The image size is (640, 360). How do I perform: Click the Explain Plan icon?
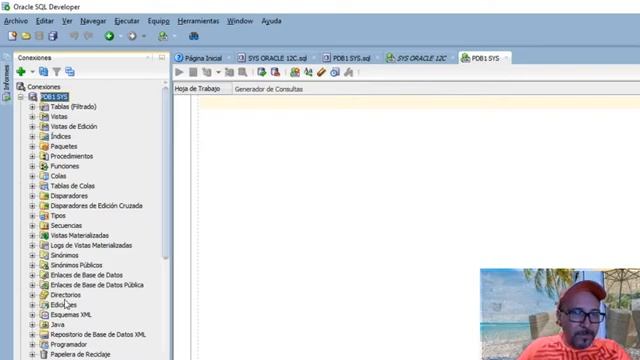coord(207,72)
